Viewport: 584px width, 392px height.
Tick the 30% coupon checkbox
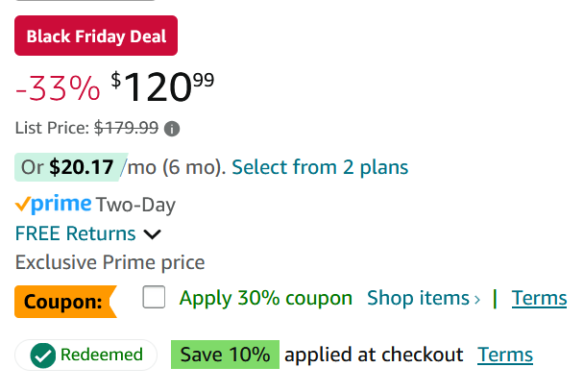tap(154, 297)
